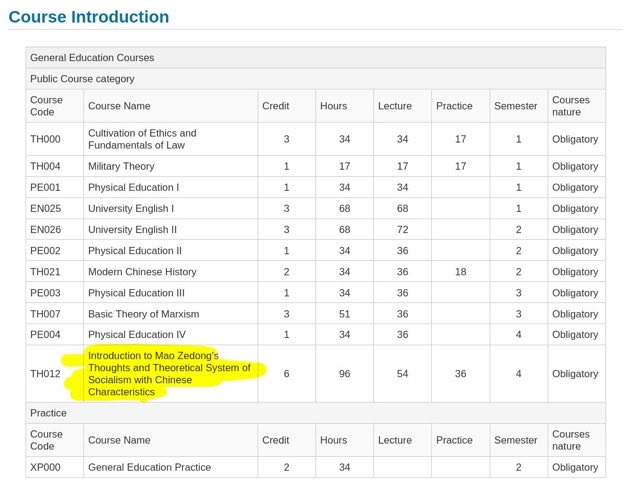631x486 pixels.
Task: Click hours value 34 in XP000 row
Action: (x=344, y=467)
